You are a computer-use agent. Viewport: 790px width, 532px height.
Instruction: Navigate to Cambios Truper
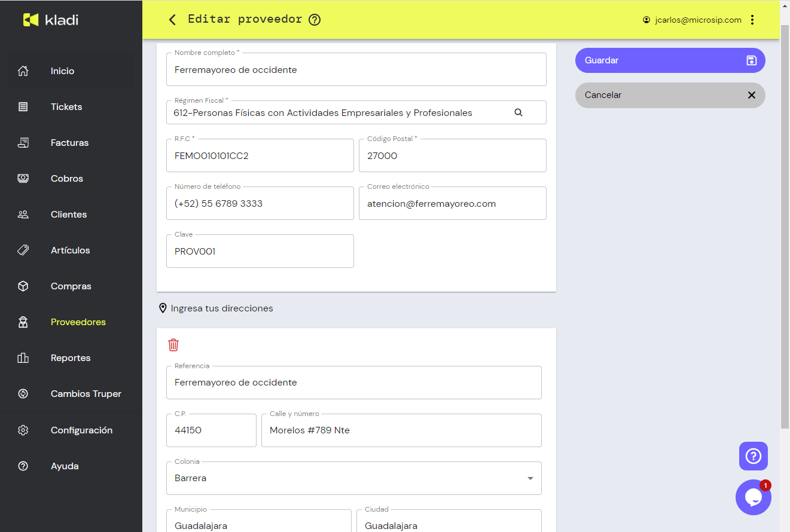86,394
